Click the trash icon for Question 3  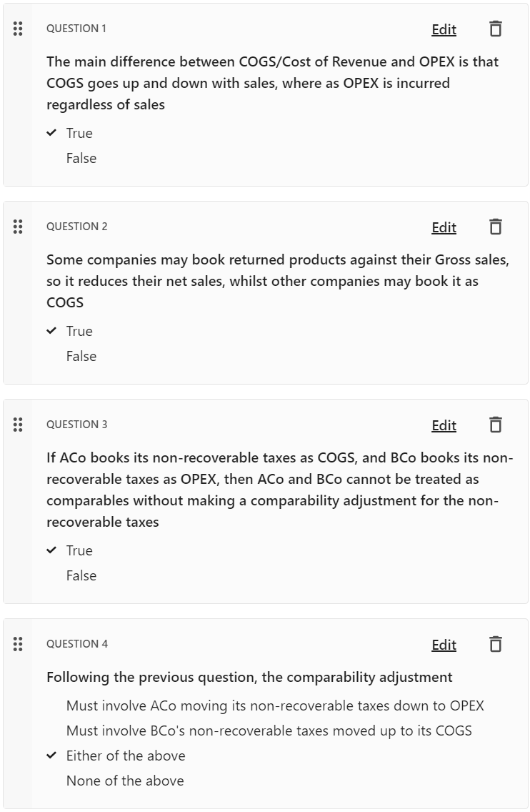pos(495,425)
